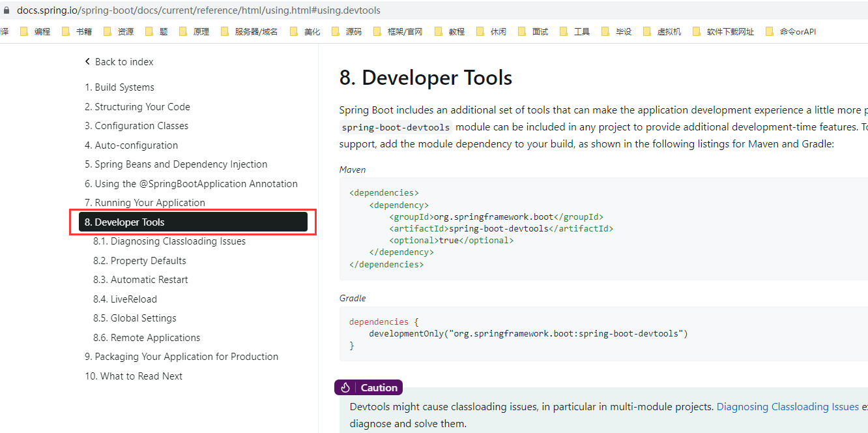The width and height of the screenshot is (868, 433).
Task: Open the 源码 bookmark folder
Action: 347,31
